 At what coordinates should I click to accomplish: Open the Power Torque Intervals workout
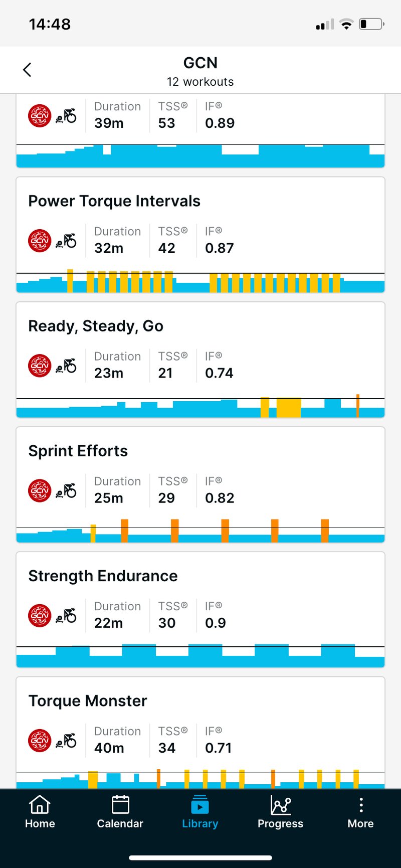[x=114, y=201]
